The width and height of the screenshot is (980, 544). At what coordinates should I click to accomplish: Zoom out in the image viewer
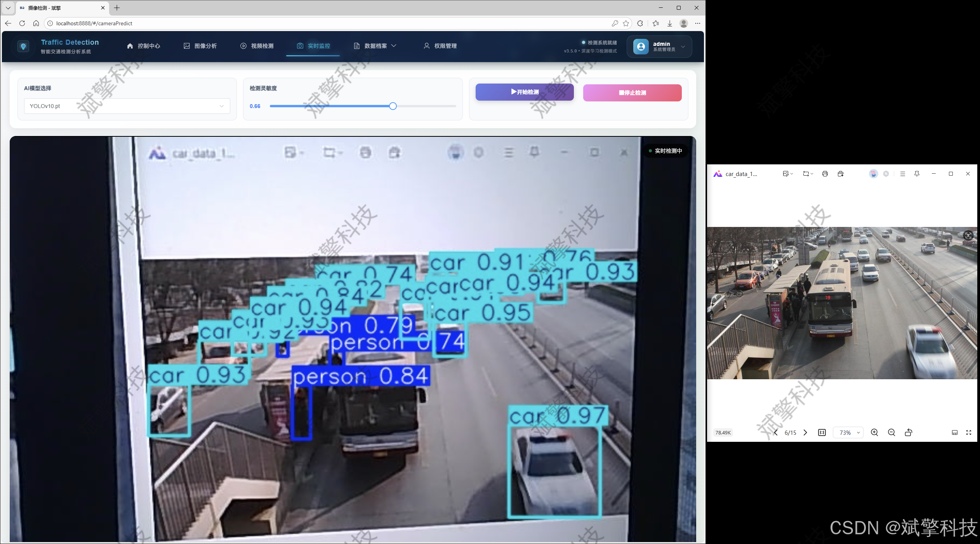point(891,432)
